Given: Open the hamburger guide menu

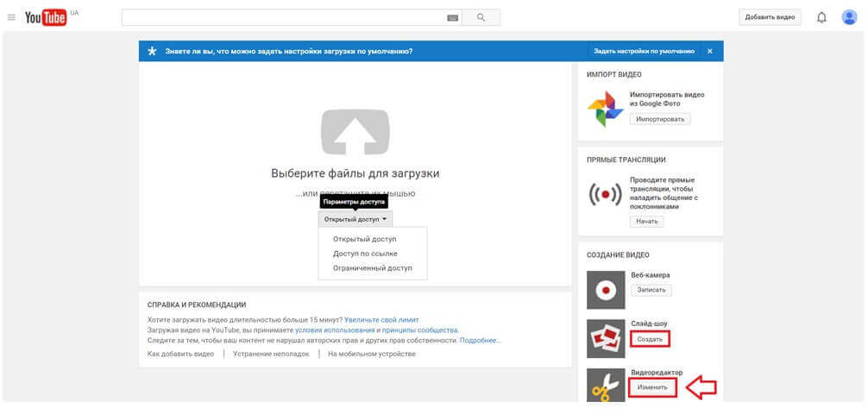Looking at the screenshot, I should tap(11, 17).
